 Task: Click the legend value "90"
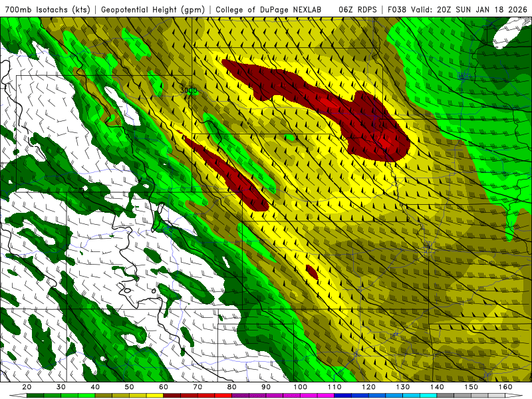(x=266, y=387)
